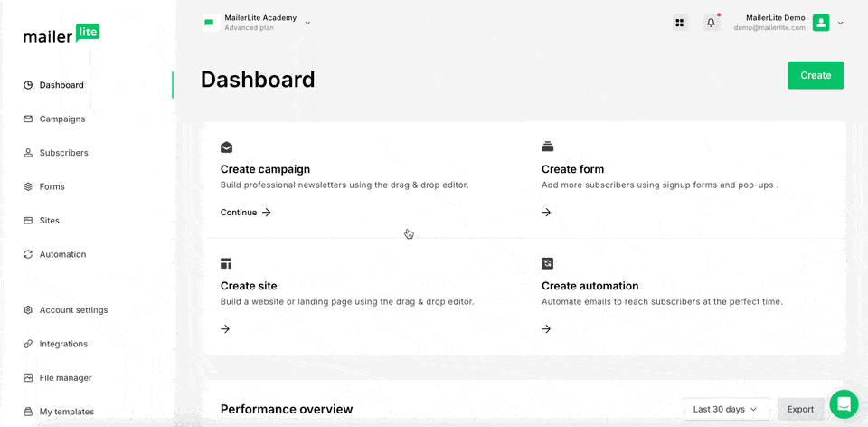Image resolution: width=868 pixels, height=427 pixels.
Task: Click the Continue link under Create campaign
Action: coord(246,213)
